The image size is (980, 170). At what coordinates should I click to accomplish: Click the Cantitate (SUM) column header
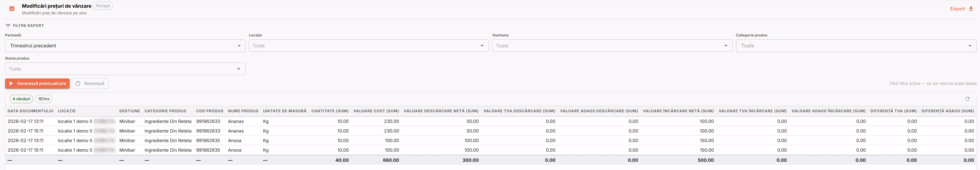pyautogui.click(x=330, y=111)
